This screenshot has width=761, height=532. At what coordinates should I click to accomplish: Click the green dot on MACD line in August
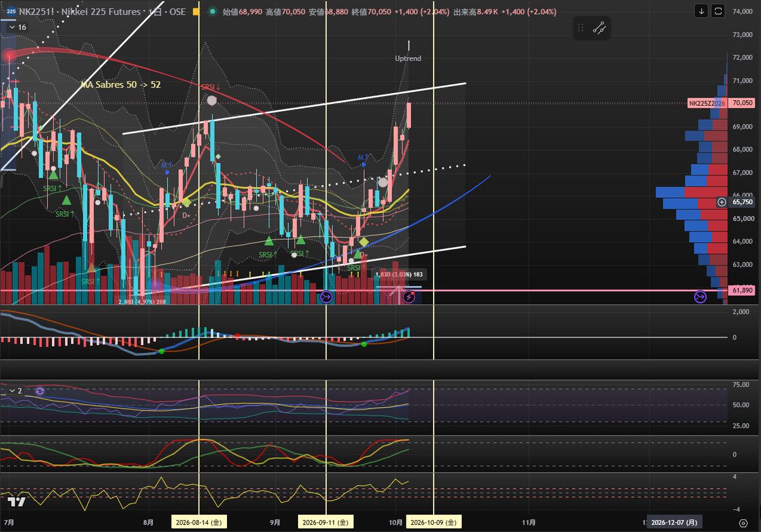pos(161,351)
